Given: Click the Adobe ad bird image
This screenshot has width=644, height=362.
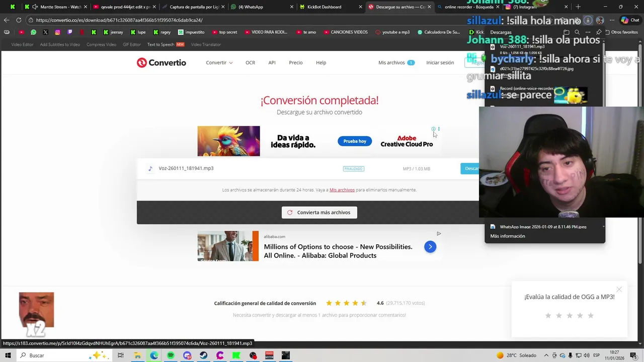Looking at the screenshot, I should click(228, 141).
